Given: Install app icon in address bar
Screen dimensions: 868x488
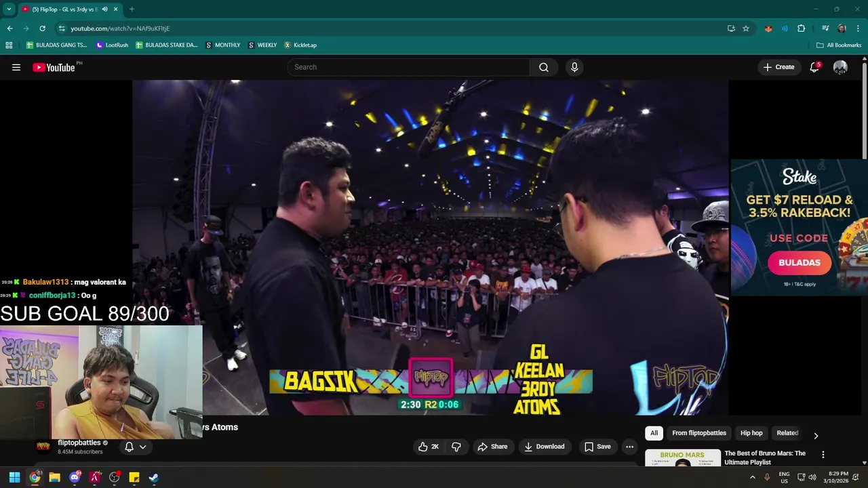Looking at the screenshot, I should (x=731, y=28).
